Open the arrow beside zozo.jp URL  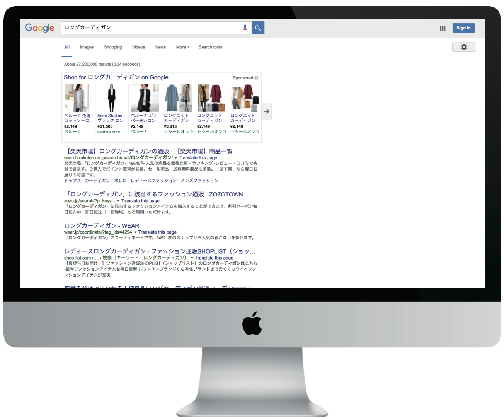pos(118,201)
